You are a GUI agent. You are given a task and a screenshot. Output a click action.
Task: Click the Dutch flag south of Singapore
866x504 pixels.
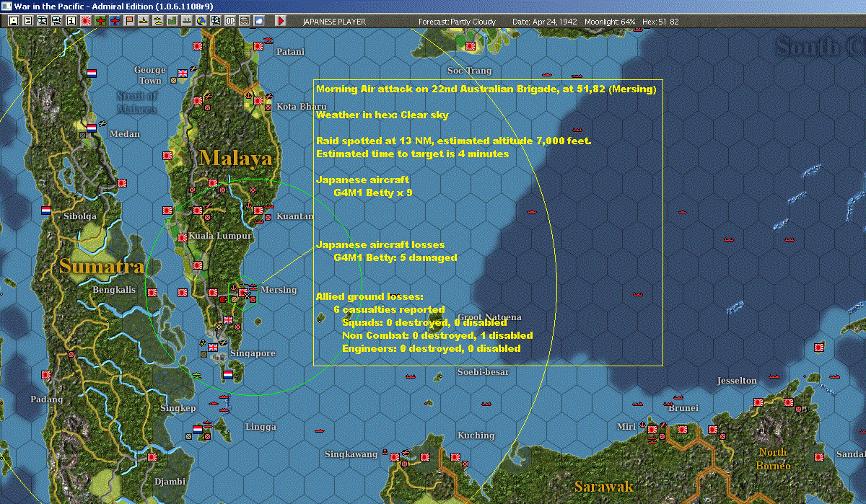point(229,375)
